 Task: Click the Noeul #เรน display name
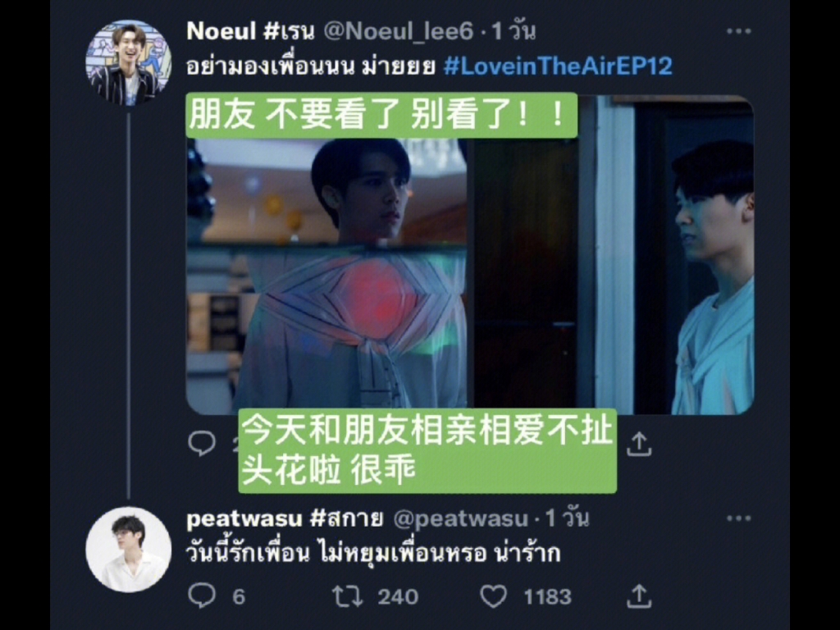click(x=250, y=32)
